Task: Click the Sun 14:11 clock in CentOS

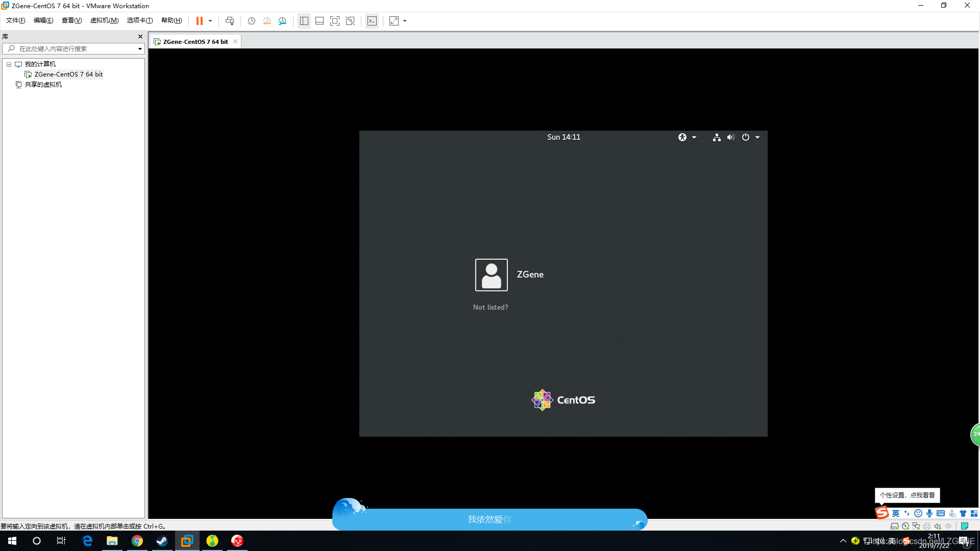Action: [x=563, y=137]
